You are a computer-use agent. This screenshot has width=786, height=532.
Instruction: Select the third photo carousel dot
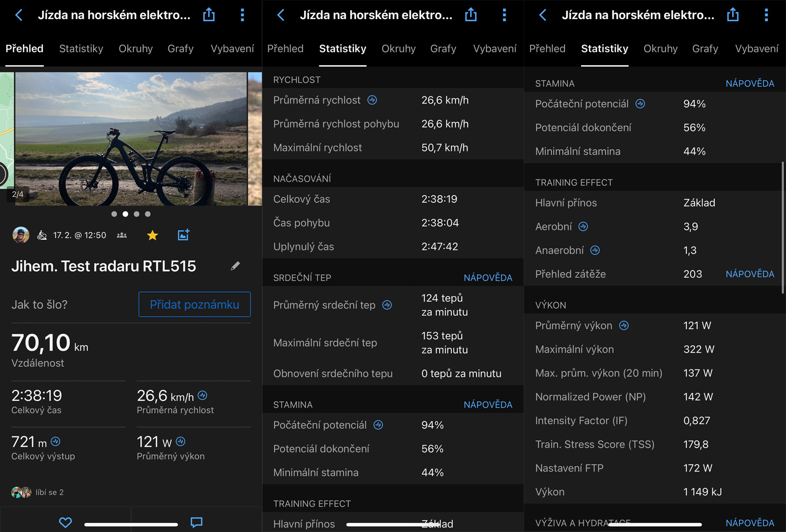coord(137,214)
